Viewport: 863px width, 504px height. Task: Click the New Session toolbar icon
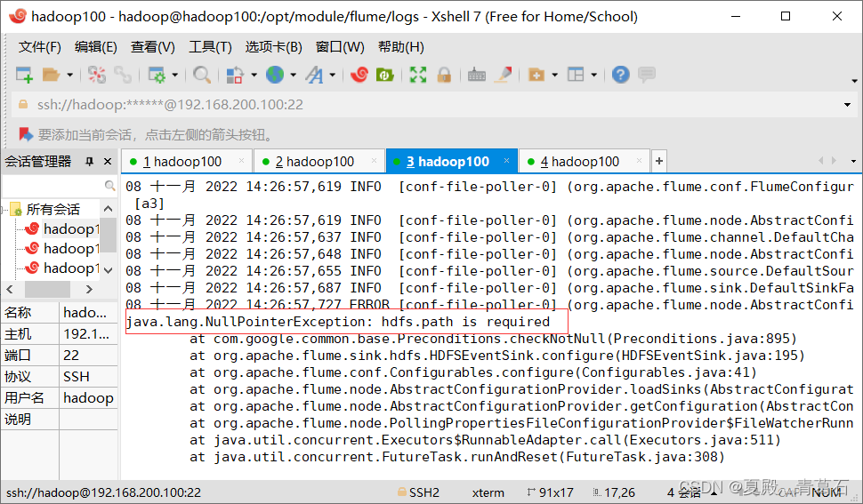coord(24,75)
